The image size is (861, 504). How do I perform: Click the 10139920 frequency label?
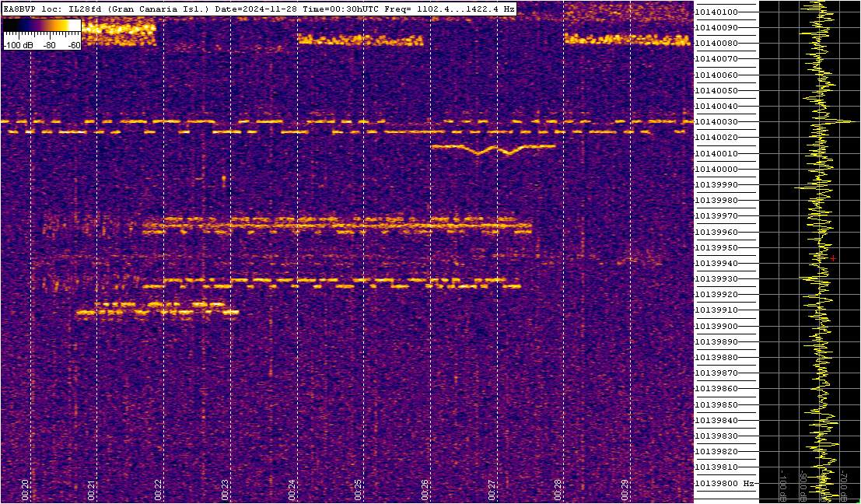point(716,295)
